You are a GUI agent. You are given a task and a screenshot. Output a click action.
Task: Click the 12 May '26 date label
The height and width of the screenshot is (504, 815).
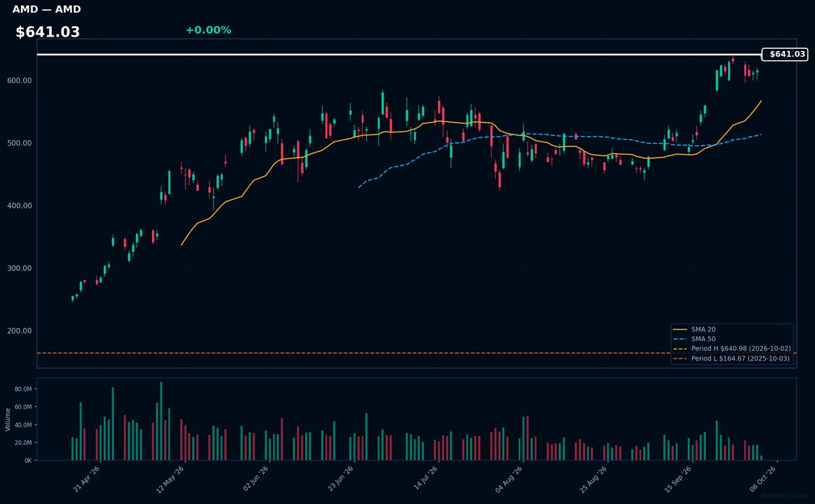coord(171,479)
